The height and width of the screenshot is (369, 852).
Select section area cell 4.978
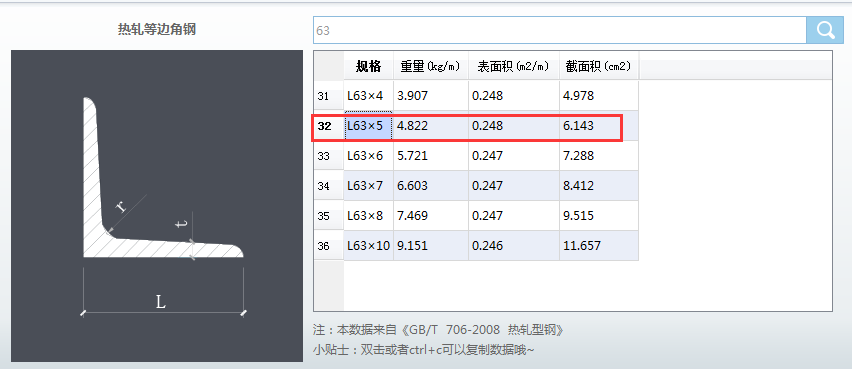tap(599, 96)
